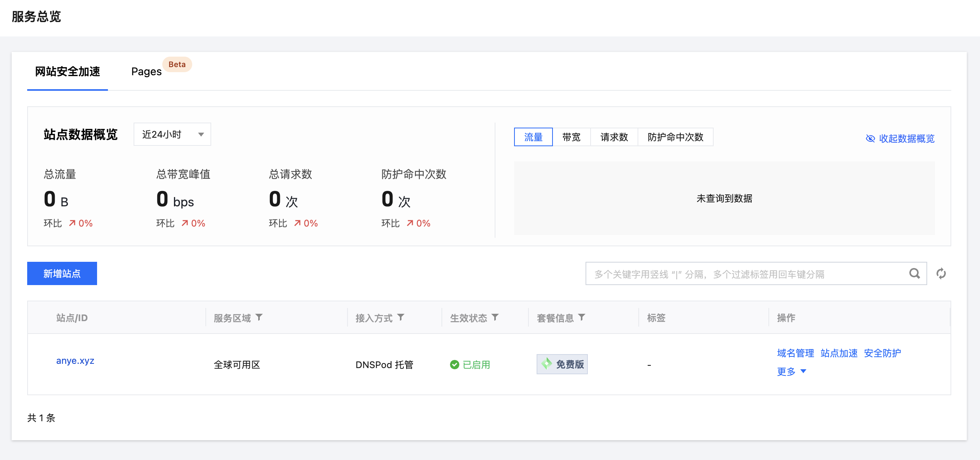
Task: Select the 防护命中次数 metric tab
Action: 676,137
